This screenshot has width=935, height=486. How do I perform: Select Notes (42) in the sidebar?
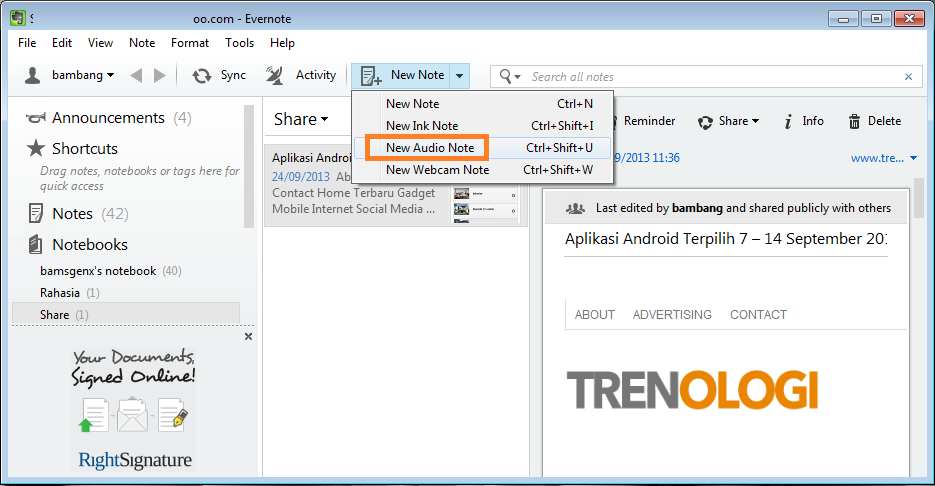(90, 213)
